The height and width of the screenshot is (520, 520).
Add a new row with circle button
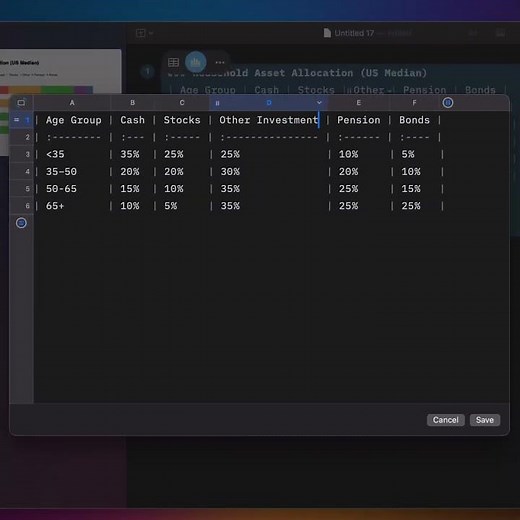coord(21,223)
